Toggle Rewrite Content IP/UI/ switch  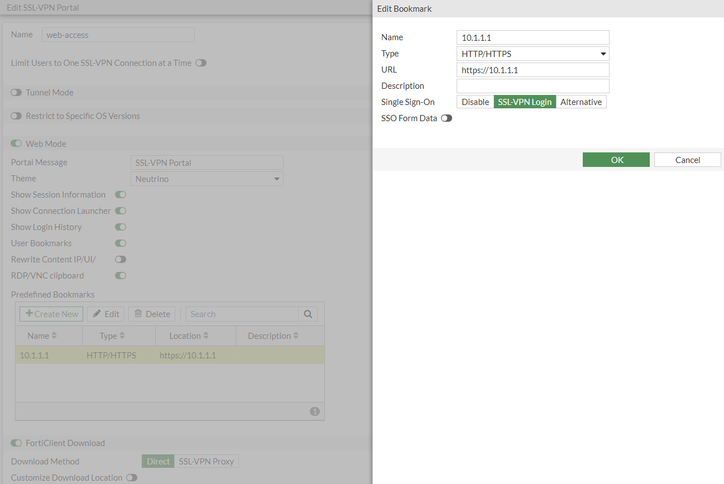click(x=121, y=260)
